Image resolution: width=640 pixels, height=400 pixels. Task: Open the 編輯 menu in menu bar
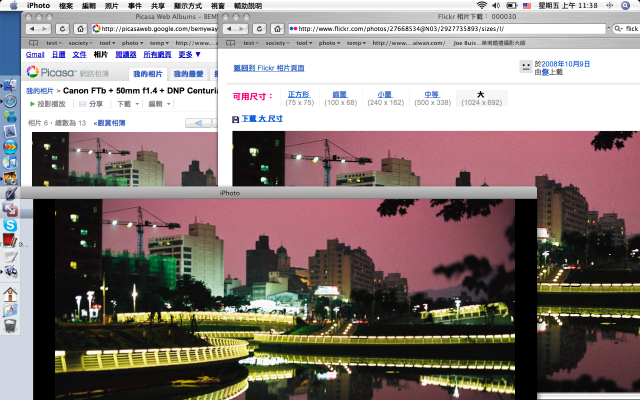pyautogui.click(x=89, y=6)
